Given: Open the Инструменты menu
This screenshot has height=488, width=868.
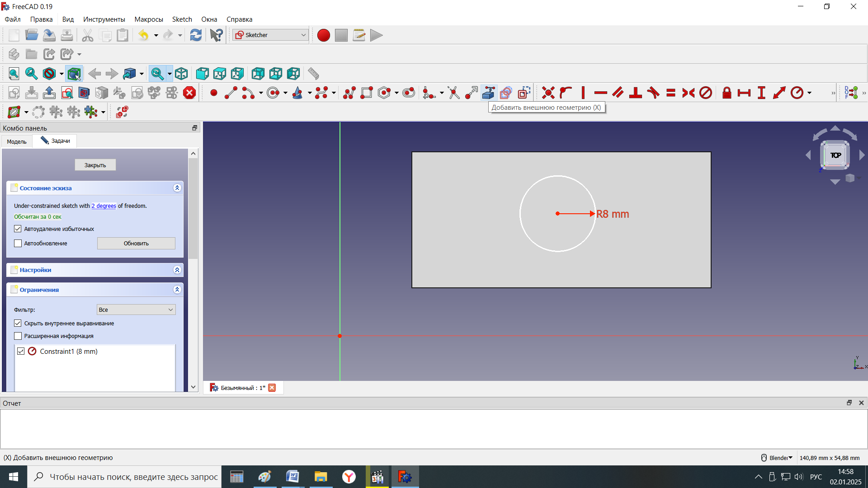Looking at the screenshot, I should 104,19.
